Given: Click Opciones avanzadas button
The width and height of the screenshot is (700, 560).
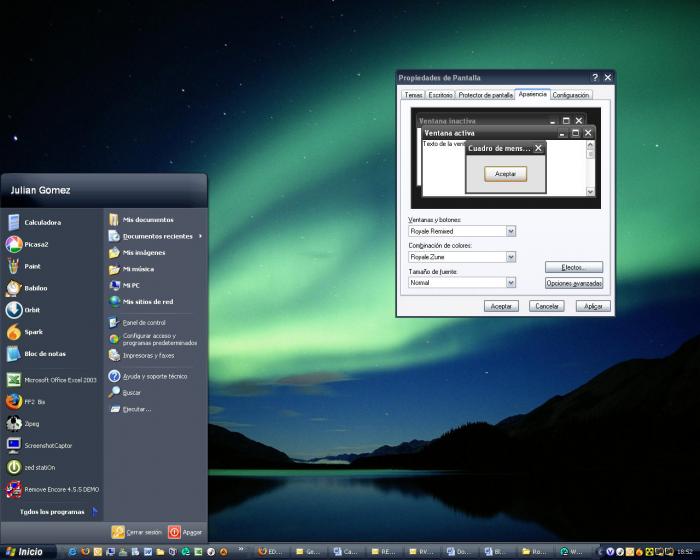Looking at the screenshot, I should (574, 283).
